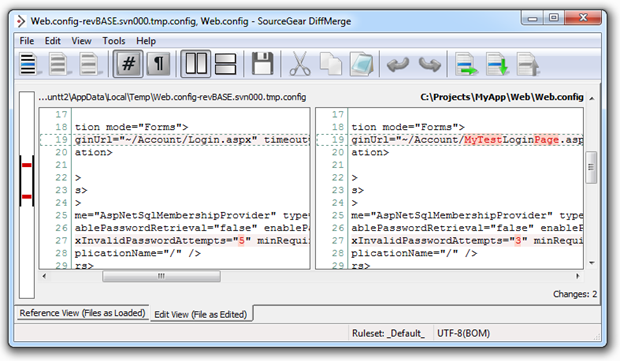Select the Show Differences Only icon
The image size is (620, 361).
tap(59, 64)
